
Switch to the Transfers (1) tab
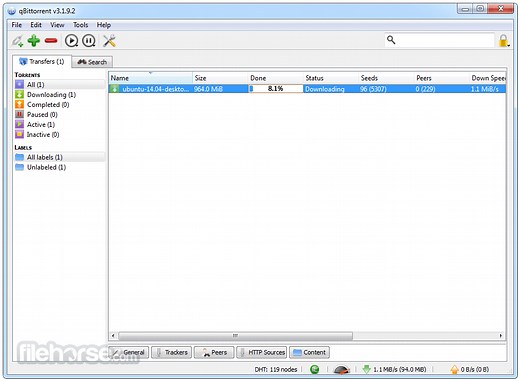[42, 61]
